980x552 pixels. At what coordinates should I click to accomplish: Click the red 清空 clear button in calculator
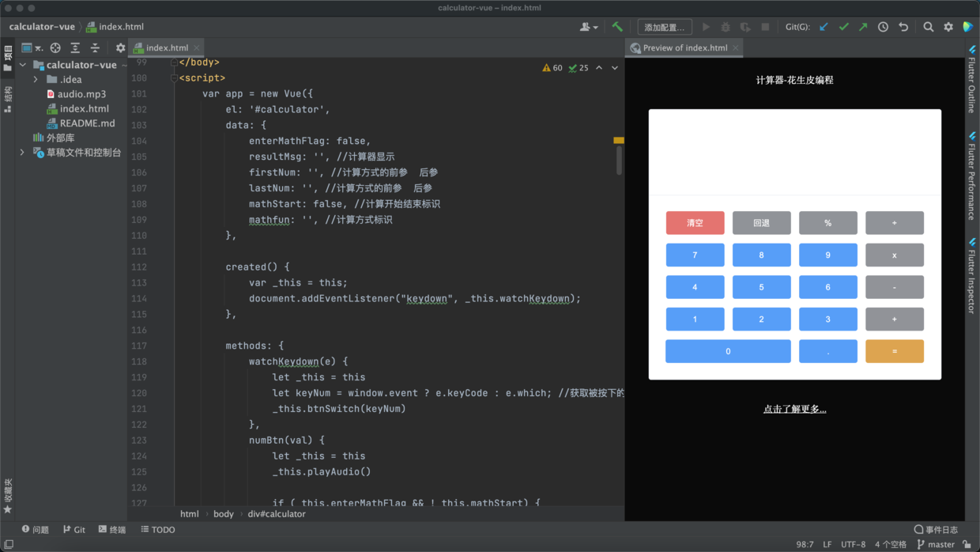pos(695,223)
